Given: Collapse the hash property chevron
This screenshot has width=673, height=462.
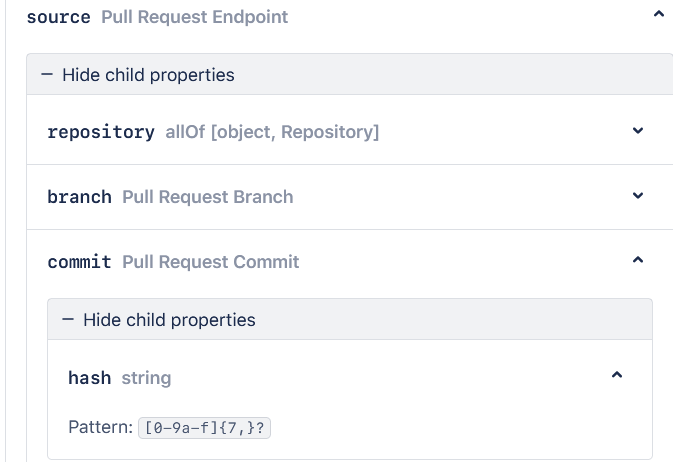Looking at the screenshot, I should (617, 376).
